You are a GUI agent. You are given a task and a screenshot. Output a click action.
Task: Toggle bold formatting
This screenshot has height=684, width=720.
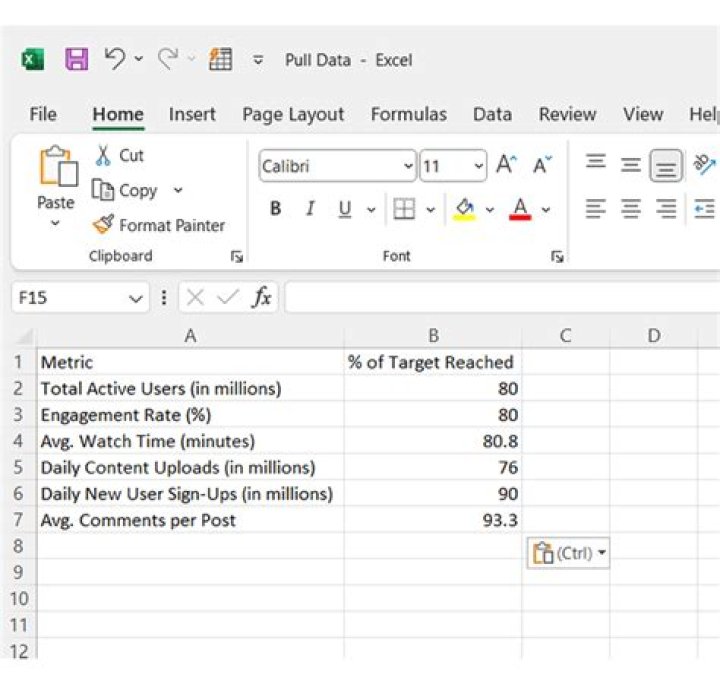(275, 209)
